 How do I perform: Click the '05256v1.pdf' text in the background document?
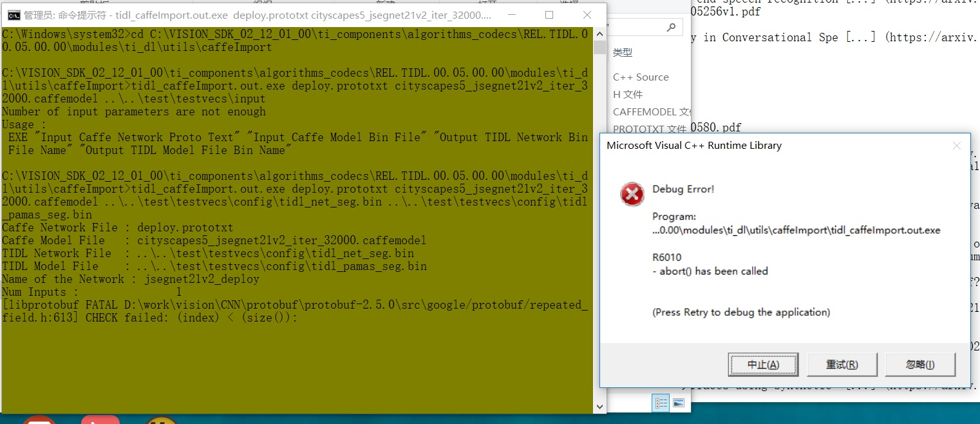click(x=725, y=11)
